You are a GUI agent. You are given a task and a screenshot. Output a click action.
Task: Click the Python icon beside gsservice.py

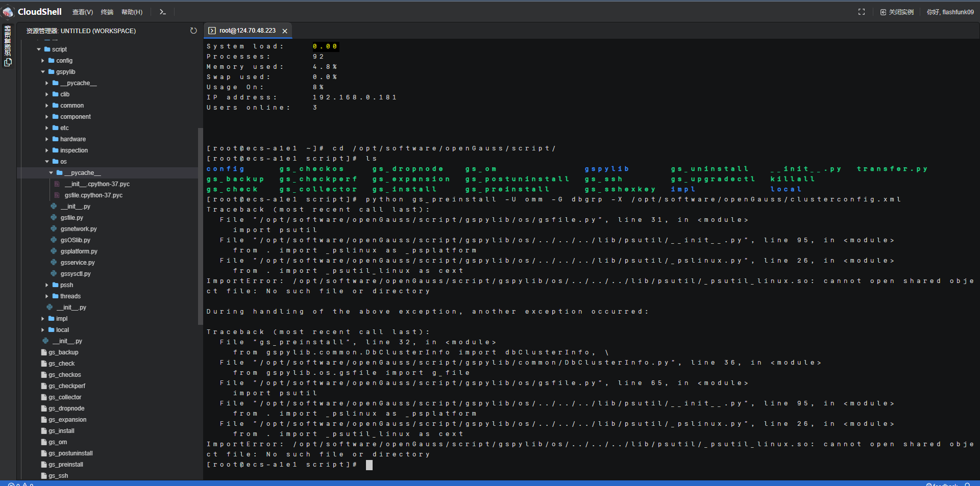point(54,263)
